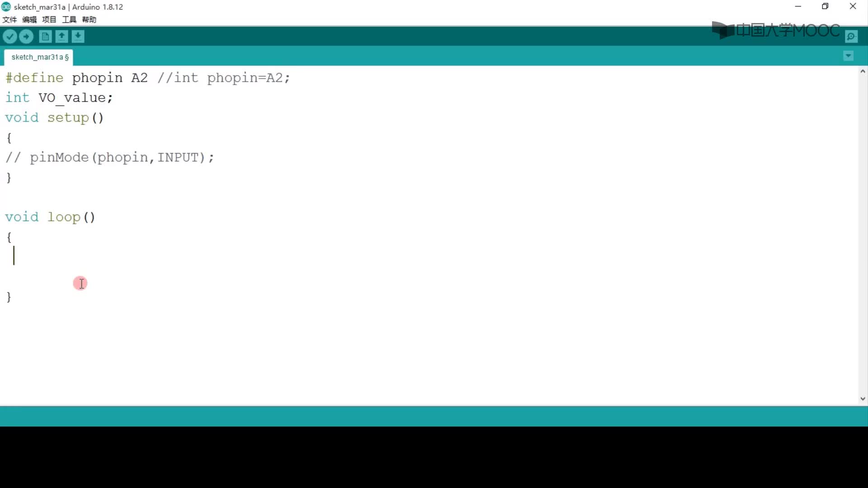This screenshot has height=488, width=868.
Task: Open the 工具 (Tools) menu
Action: point(69,19)
